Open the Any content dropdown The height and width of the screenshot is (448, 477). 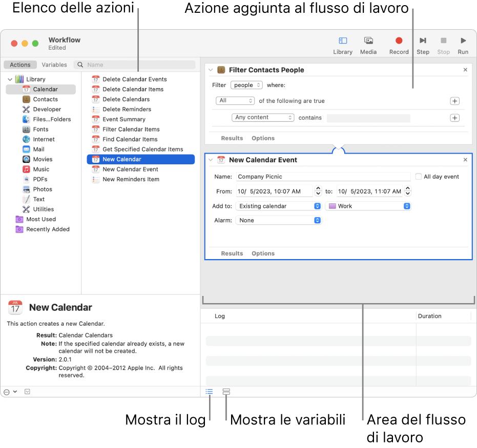pos(263,118)
